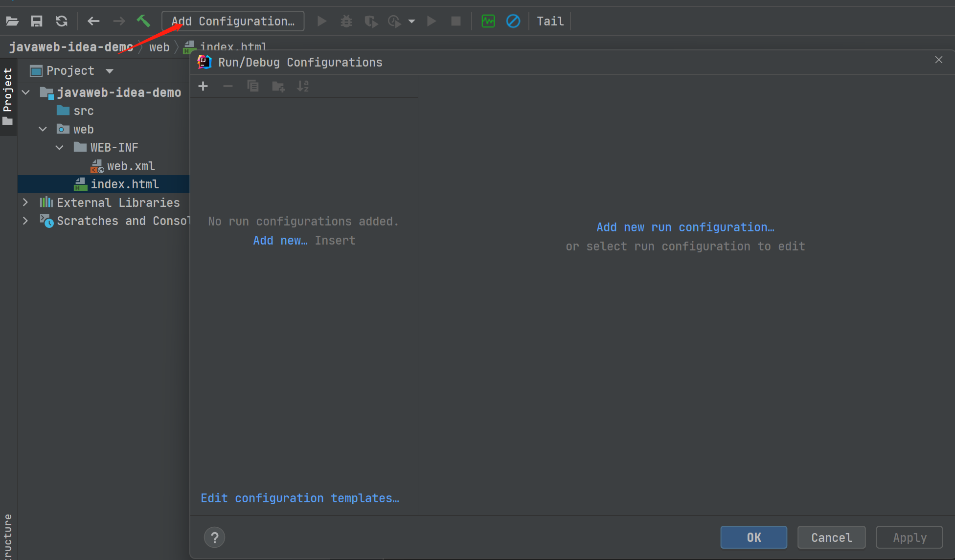Click the Synchronize refresh icon
The height and width of the screenshot is (560, 955).
pos(62,21)
